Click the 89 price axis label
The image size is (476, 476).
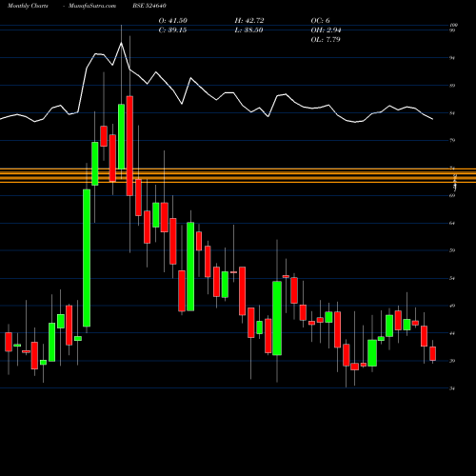pos(452,86)
